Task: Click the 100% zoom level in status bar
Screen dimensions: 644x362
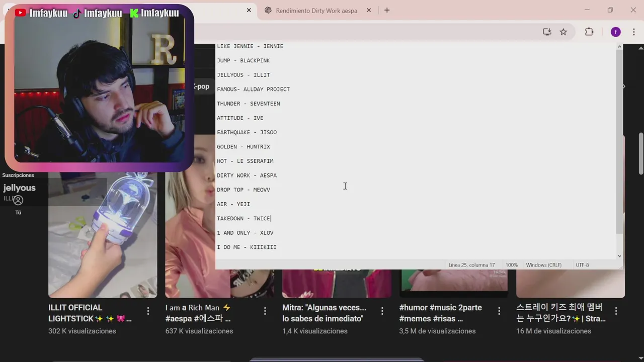Action: pyautogui.click(x=512, y=265)
